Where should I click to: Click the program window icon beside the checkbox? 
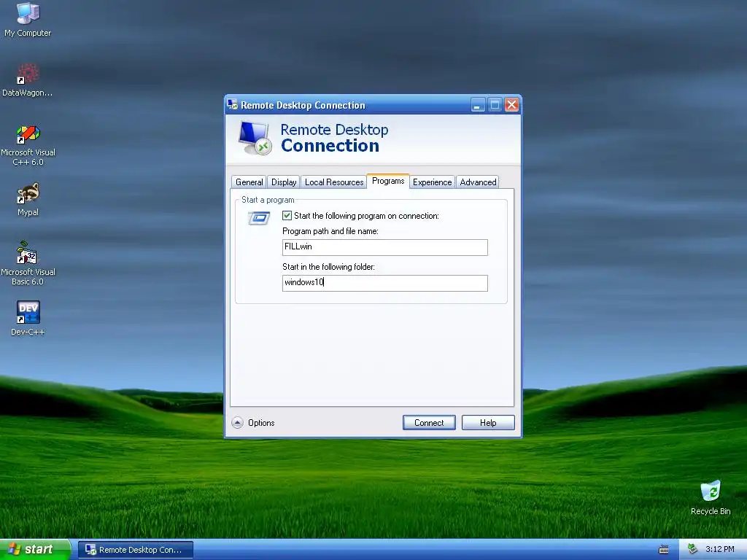259,218
